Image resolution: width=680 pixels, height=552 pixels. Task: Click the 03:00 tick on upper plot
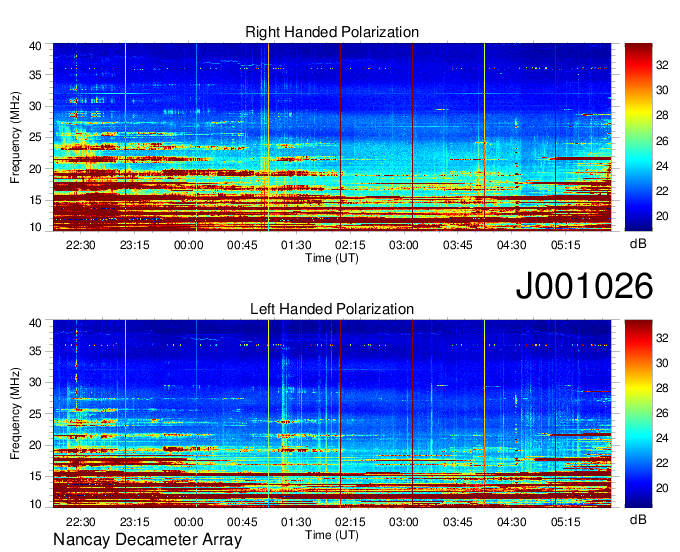[404, 245]
